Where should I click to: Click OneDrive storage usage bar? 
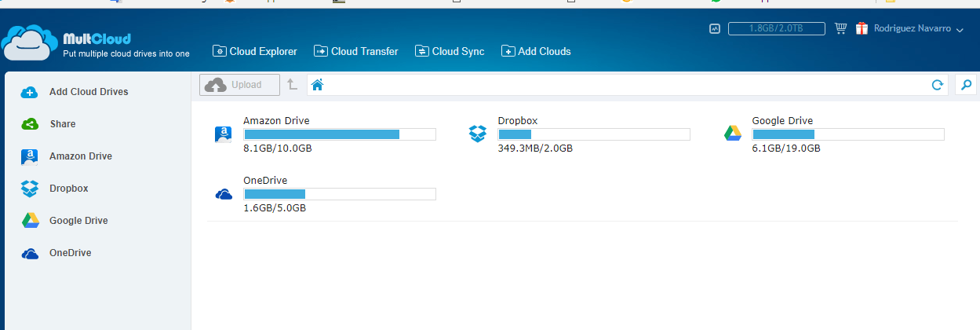340,194
